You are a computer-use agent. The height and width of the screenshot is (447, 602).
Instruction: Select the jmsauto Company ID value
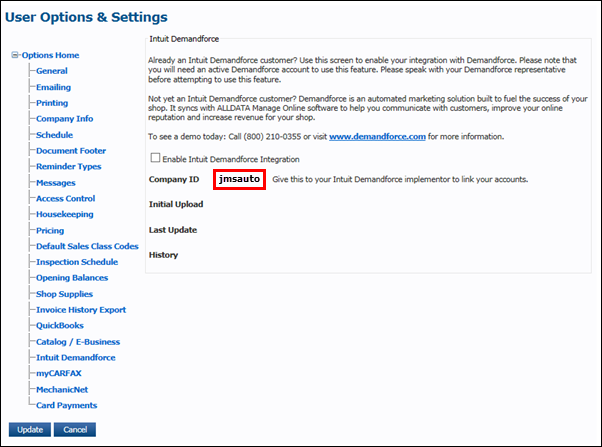(x=239, y=179)
